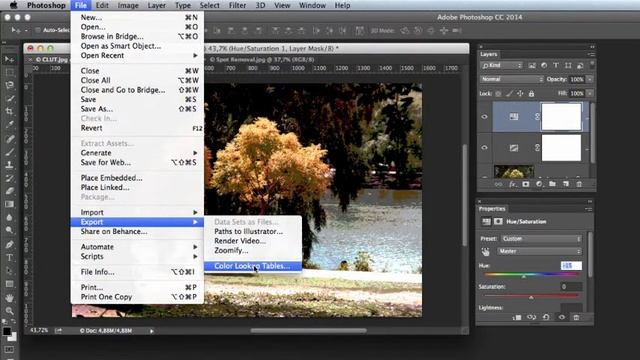640x360 pixels.
Task: Open the Window menu in menu bar
Action: point(312,5)
